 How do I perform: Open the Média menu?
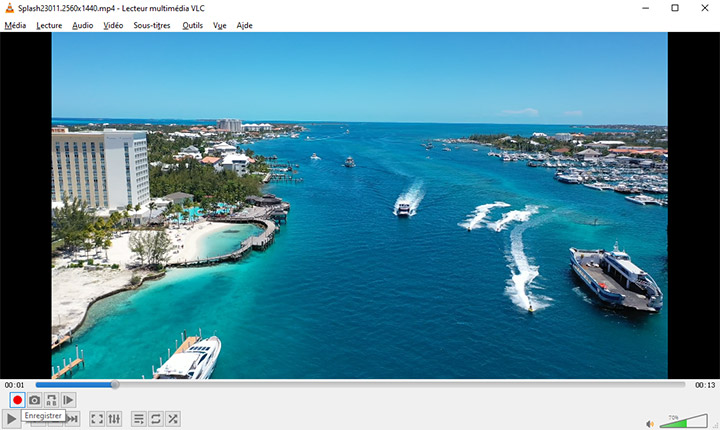(15, 25)
